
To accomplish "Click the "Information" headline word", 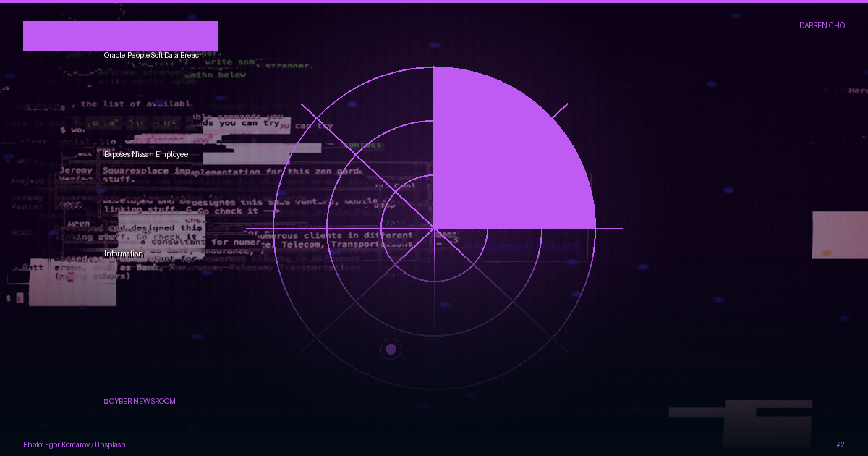I will (124, 253).
